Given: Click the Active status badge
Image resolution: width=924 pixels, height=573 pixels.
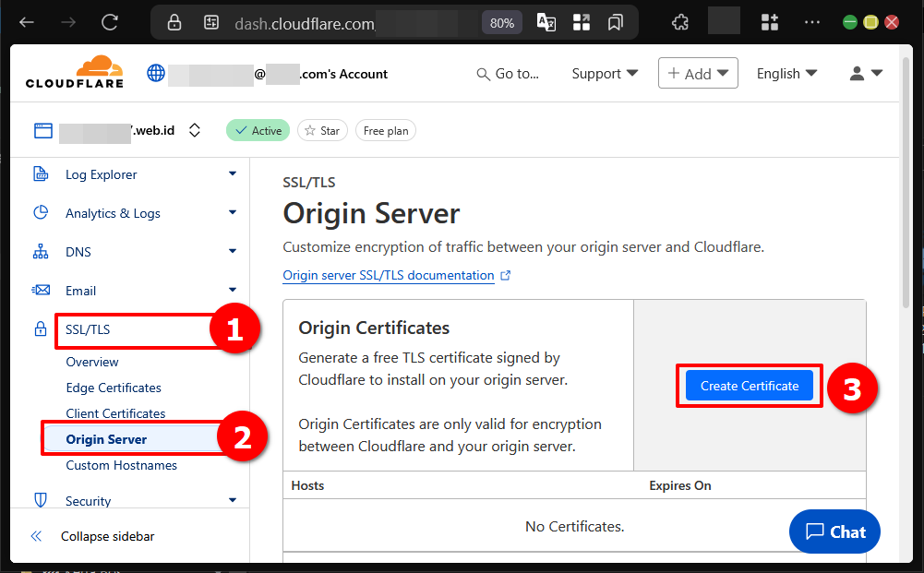Looking at the screenshot, I should click(x=258, y=131).
